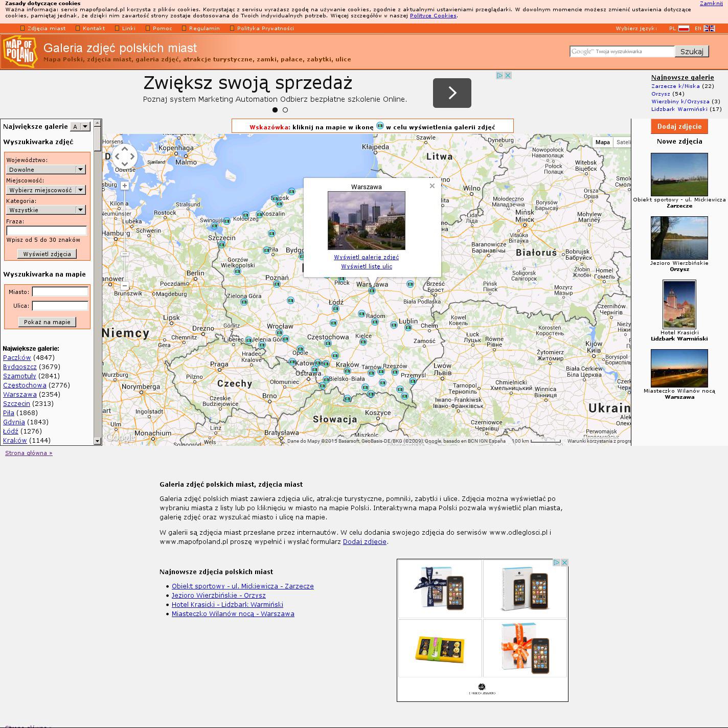The image size is (728, 728).
Task: Switch language using the Polish flag
Action: 684,29
